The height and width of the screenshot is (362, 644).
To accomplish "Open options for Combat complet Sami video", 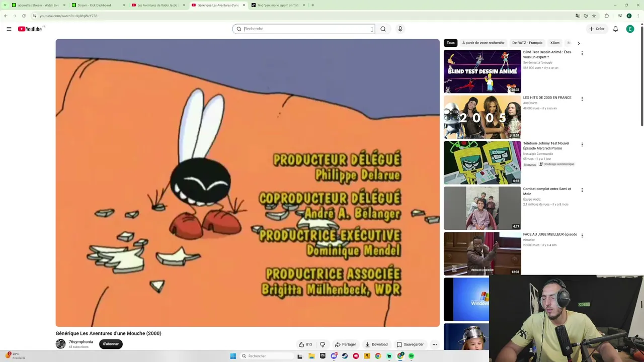I will coord(582,190).
